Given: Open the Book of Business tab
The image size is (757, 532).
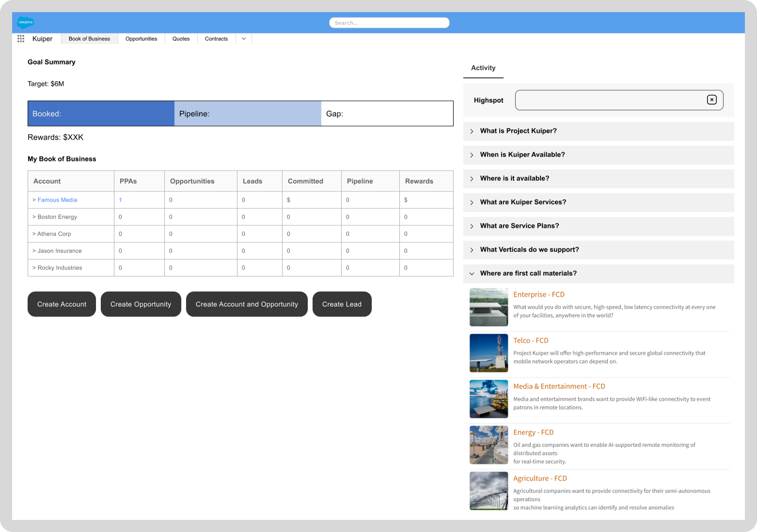Looking at the screenshot, I should click(x=89, y=39).
